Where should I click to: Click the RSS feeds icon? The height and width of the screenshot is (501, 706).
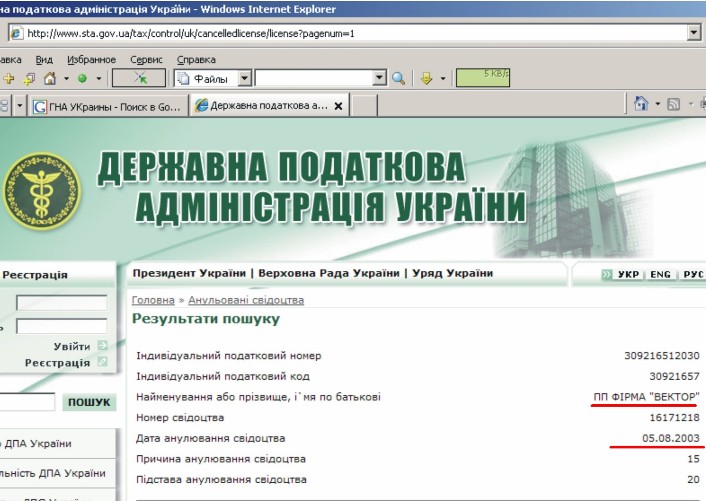point(674,104)
